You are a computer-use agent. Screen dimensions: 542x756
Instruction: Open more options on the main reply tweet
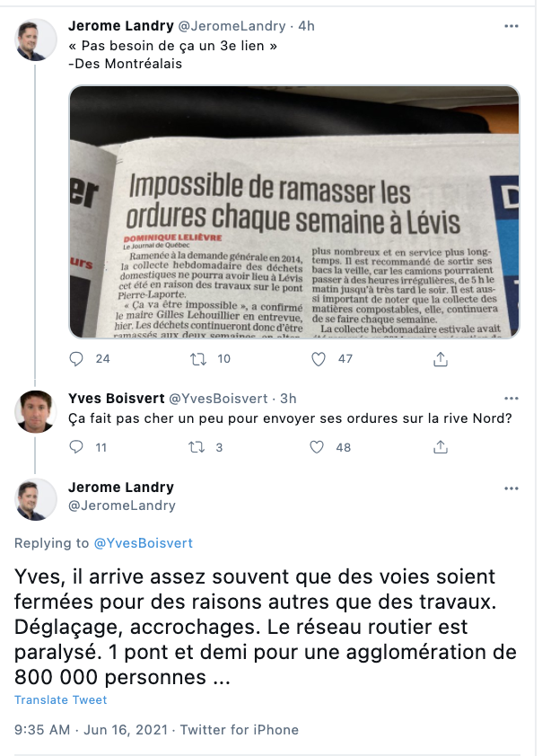(511, 488)
